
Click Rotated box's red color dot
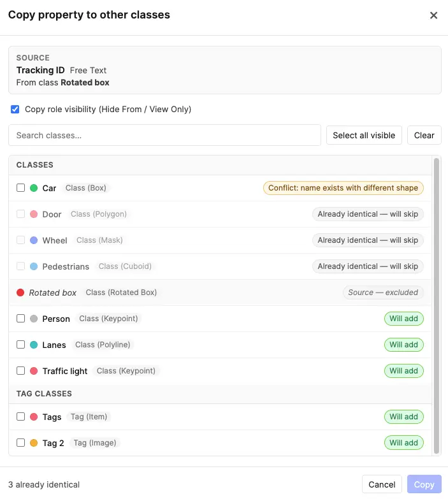coord(20,292)
